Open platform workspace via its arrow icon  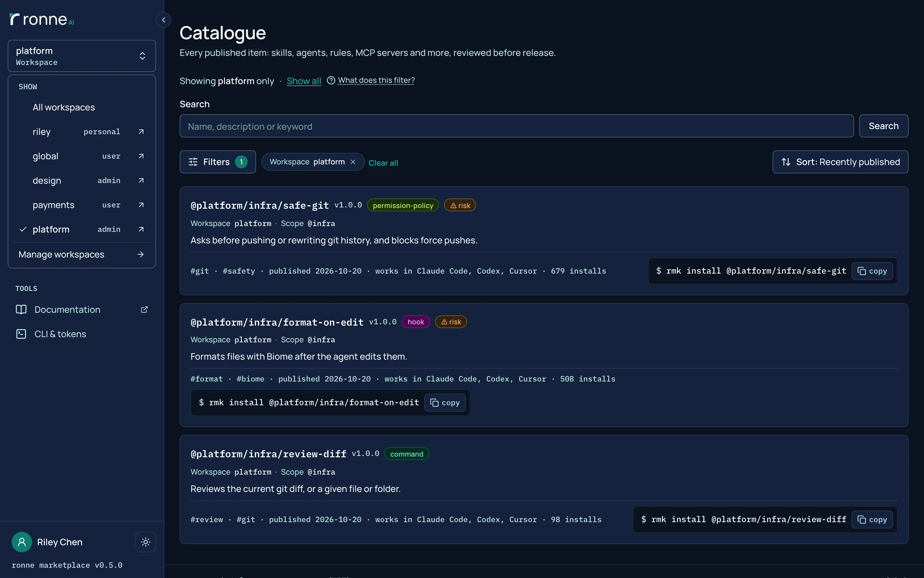(x=141, y=229)
